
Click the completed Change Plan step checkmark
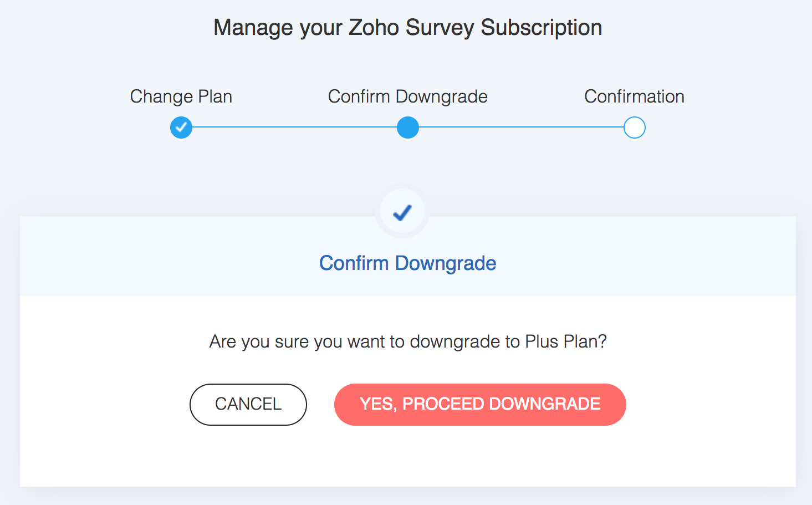pyautogui.click(x=181, y=127)
